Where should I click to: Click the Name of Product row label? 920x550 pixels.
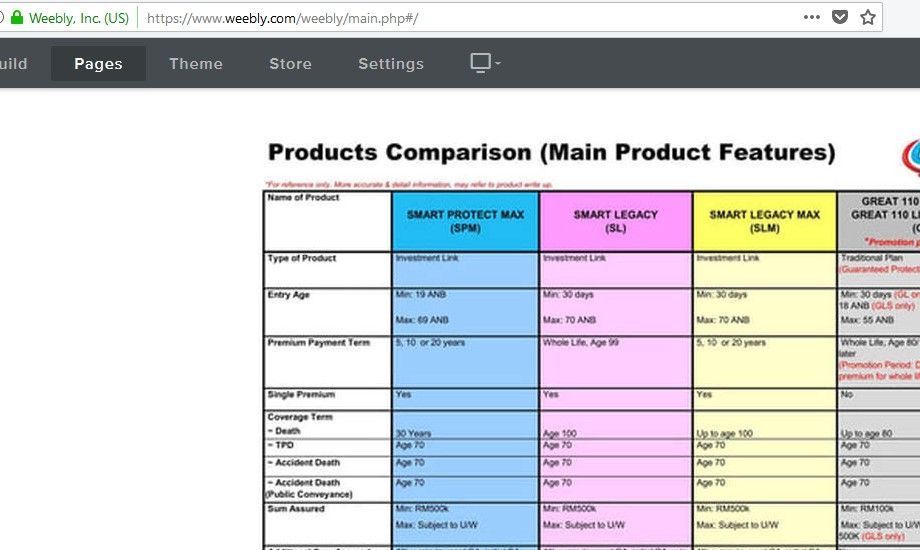point(303,198)
